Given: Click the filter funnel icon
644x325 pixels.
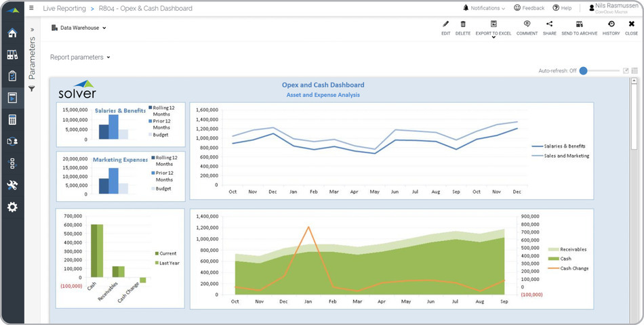Looking at the screenshot, I should [32, 89].
